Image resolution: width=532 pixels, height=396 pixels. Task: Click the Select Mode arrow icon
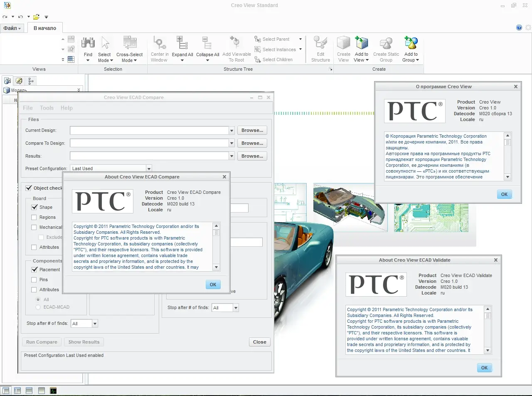105,43
